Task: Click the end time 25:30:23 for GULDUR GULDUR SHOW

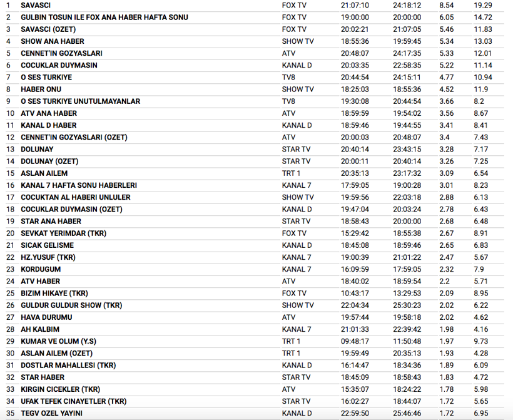Action: point(407,305)
